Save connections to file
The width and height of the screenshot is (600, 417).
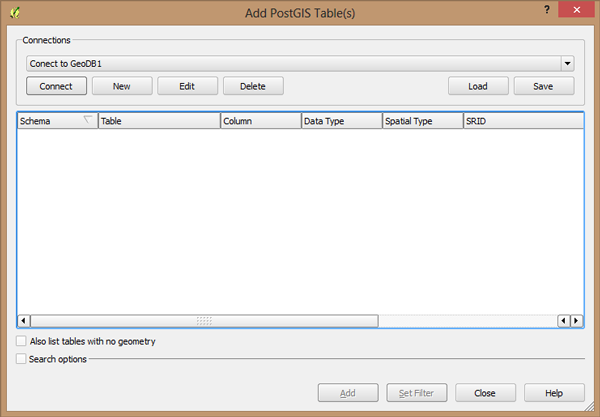(543, 86)
